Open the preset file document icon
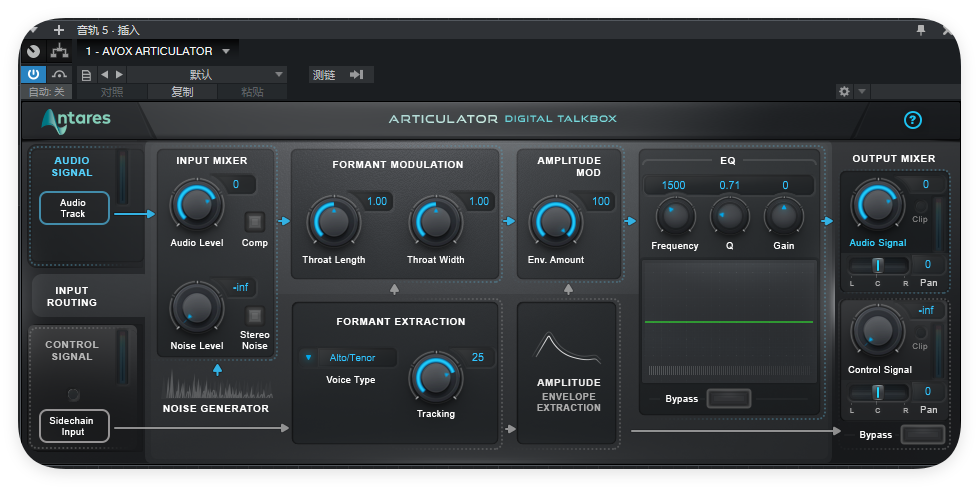 coord(87,75)
